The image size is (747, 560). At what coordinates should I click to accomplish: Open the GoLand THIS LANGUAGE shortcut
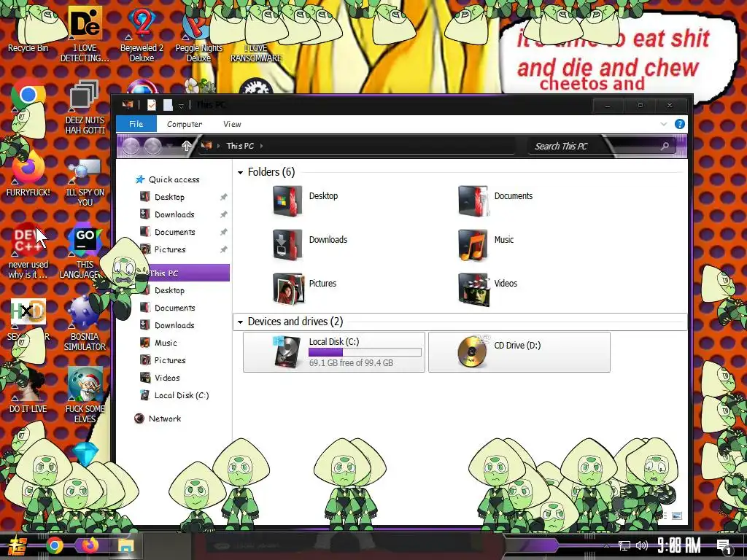point(85,251)
